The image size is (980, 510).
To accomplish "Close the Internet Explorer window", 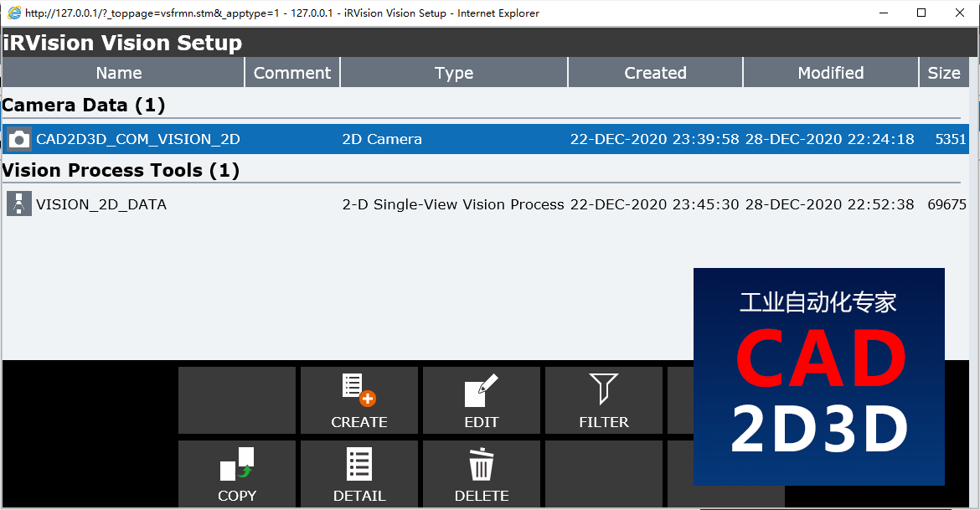I will coord(960,13).
